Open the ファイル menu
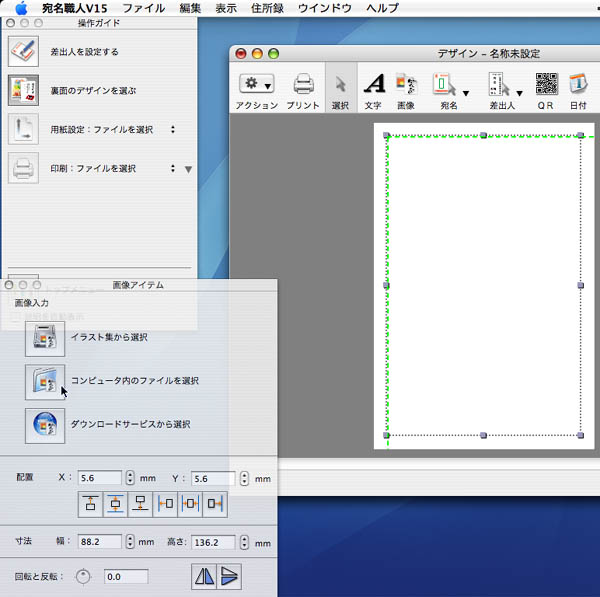The image size is (600, 597). 143,8
